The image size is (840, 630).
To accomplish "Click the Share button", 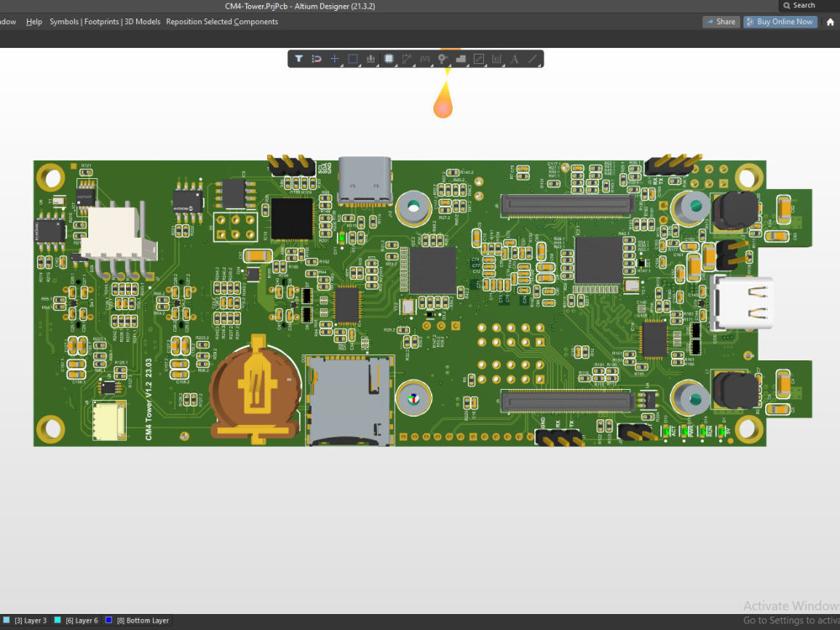I will point(721,22).
